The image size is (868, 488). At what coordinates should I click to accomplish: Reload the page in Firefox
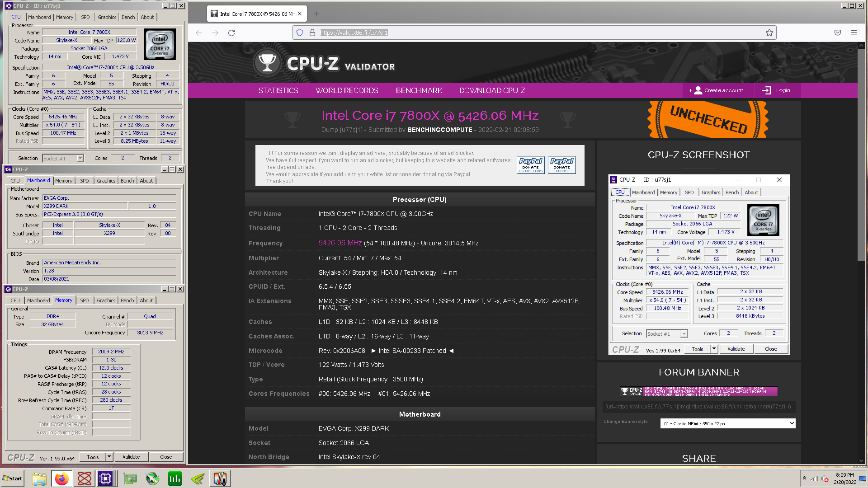[x=231, y=33]
